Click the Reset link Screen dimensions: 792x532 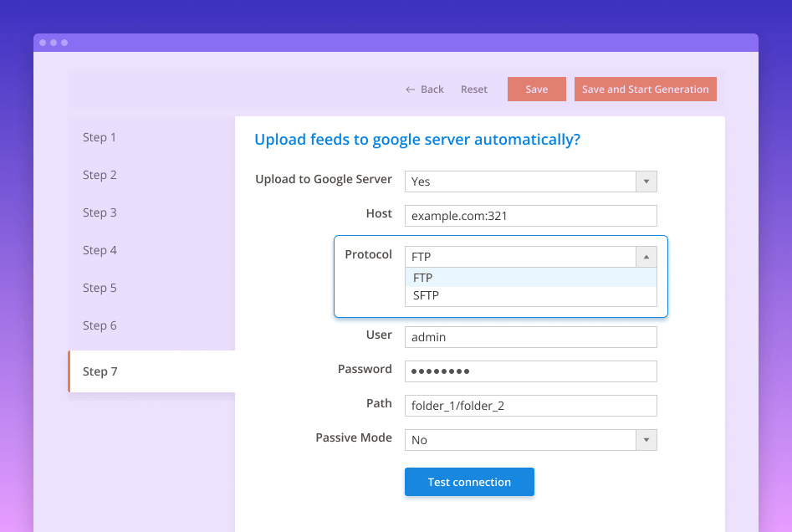473,89
